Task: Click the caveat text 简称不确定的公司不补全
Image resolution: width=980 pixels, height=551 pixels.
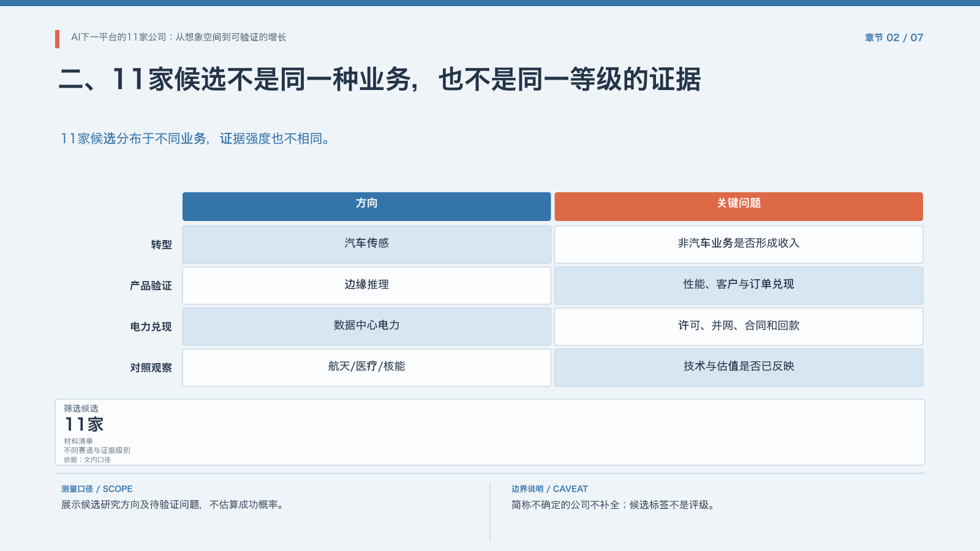Action: pos(613,504)
